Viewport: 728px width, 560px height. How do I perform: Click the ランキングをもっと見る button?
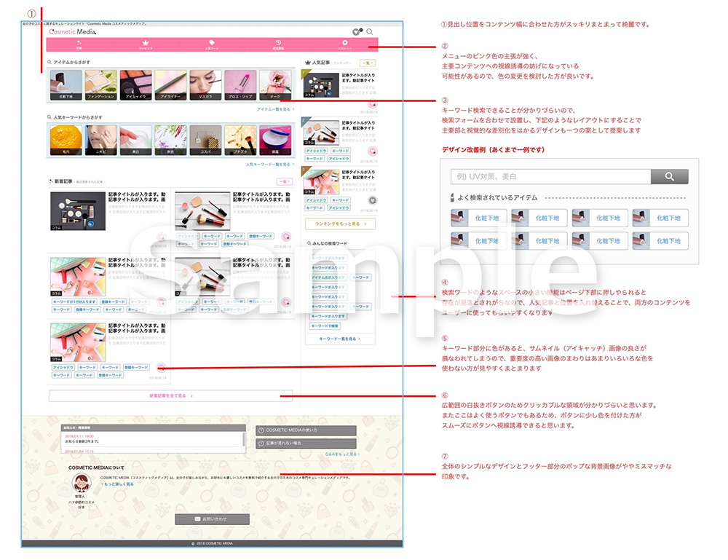340,224
